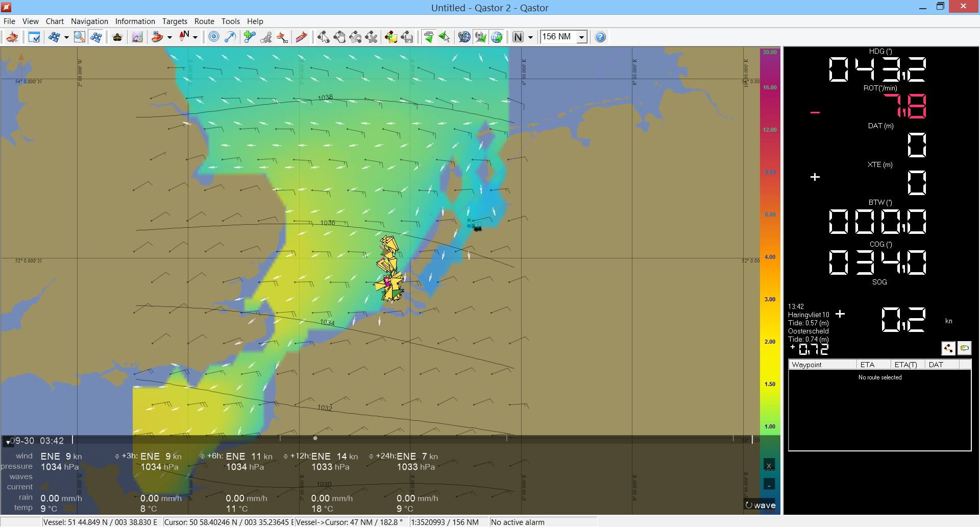Screen dimensions: 980x527
Task: Click the AIS antenna receiver icon
Action: coord(480,37)
